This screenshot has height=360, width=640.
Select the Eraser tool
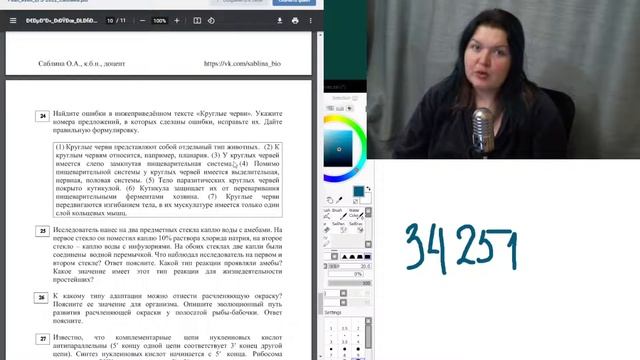coord(327,228)
